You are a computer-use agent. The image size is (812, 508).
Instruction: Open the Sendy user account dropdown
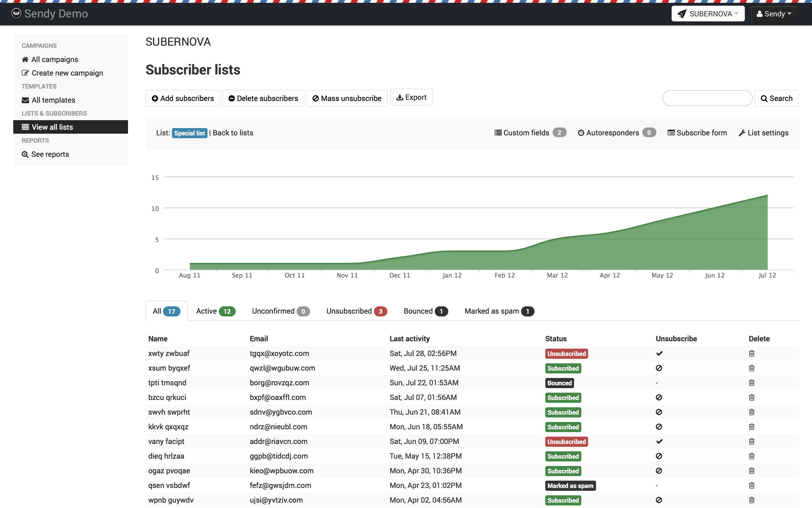pos(774,14)
